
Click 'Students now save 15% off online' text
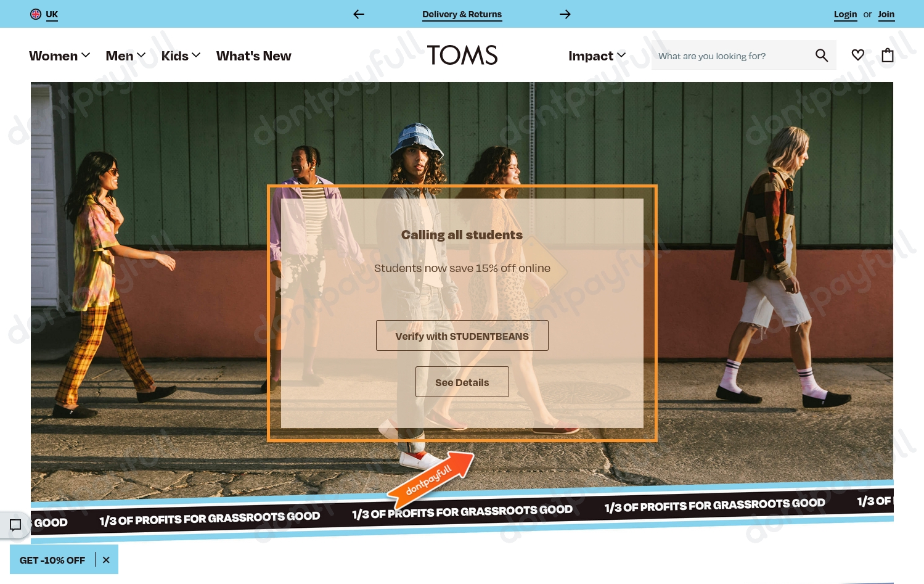coord(462,268)
